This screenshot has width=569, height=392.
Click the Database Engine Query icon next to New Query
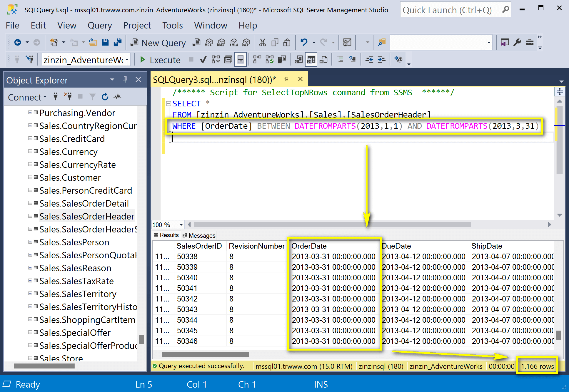click(x=196, y=43)
